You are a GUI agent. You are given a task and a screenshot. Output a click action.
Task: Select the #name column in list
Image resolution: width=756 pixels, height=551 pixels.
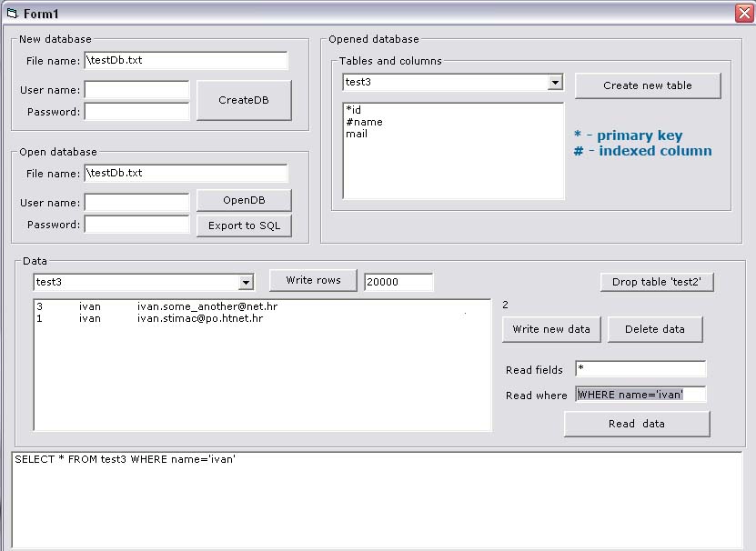(365, 122)
